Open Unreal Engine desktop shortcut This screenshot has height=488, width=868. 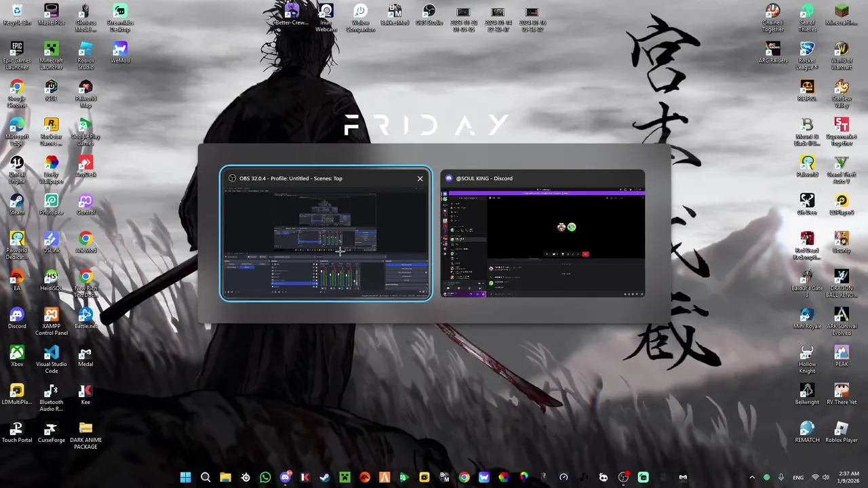(17, 170)
